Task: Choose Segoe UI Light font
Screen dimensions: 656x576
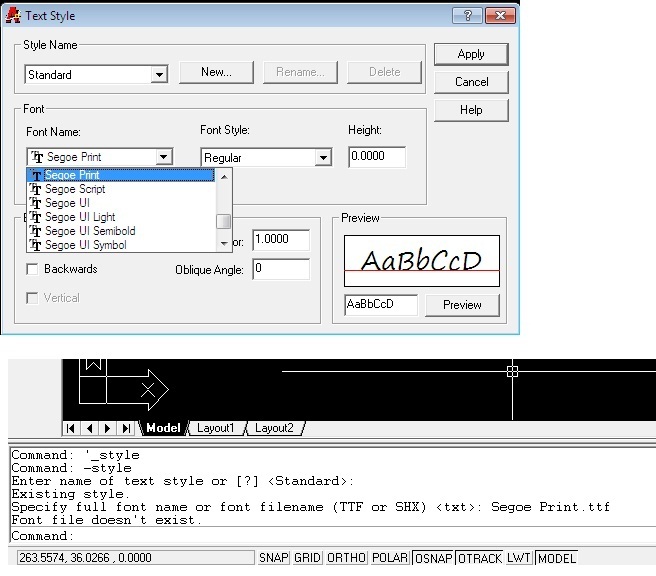Action: click(x=121, y=217)
